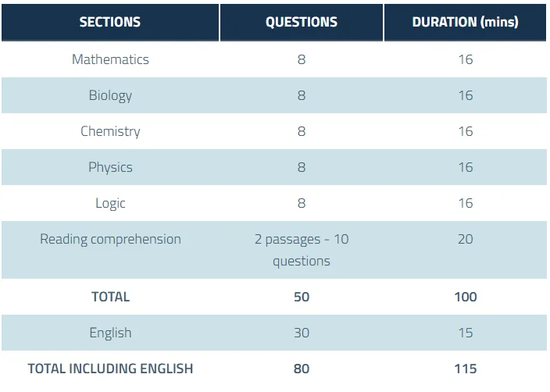The image size is (550, 392).
Task: Select the Logic section cell
Action: (x=110, y=203)
